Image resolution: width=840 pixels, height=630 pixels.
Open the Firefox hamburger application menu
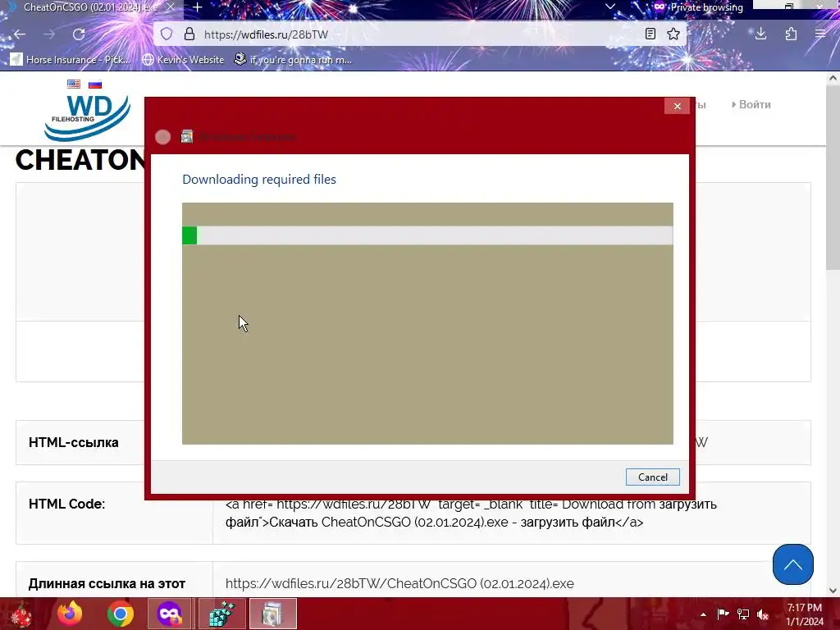coord(820,34)
